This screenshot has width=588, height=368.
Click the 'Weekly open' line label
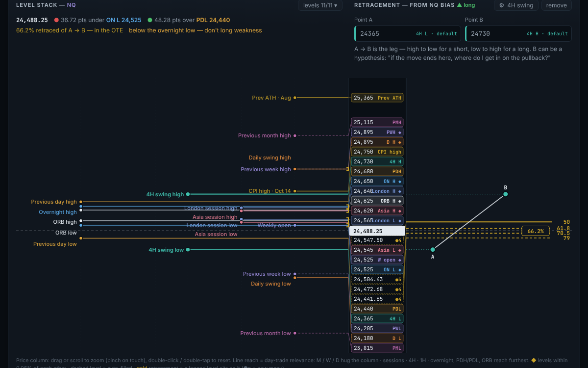coord(274,225)
